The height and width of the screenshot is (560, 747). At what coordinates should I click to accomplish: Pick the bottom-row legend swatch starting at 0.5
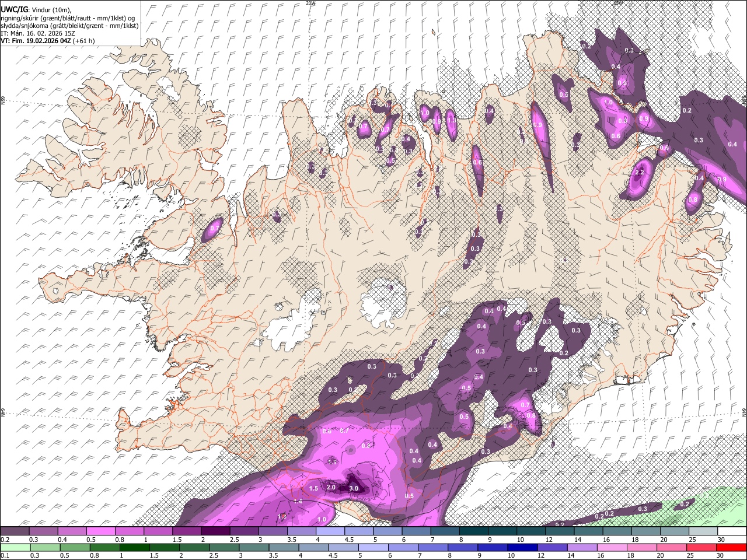(x=75, y=547)
